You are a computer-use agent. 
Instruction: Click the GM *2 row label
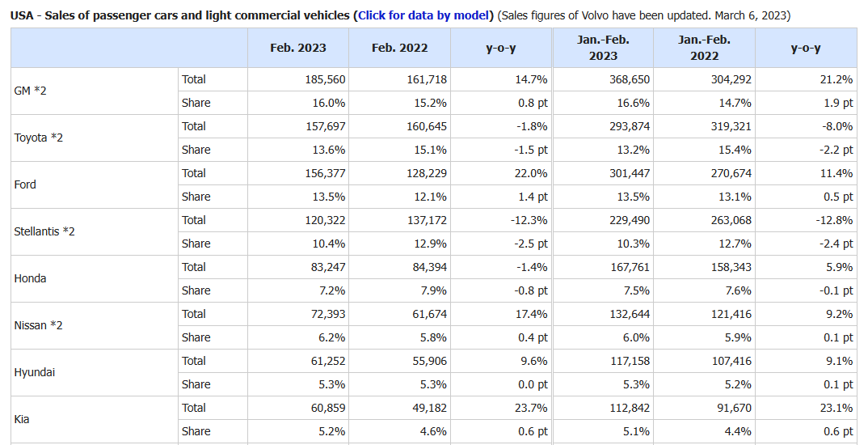[31, 91]
